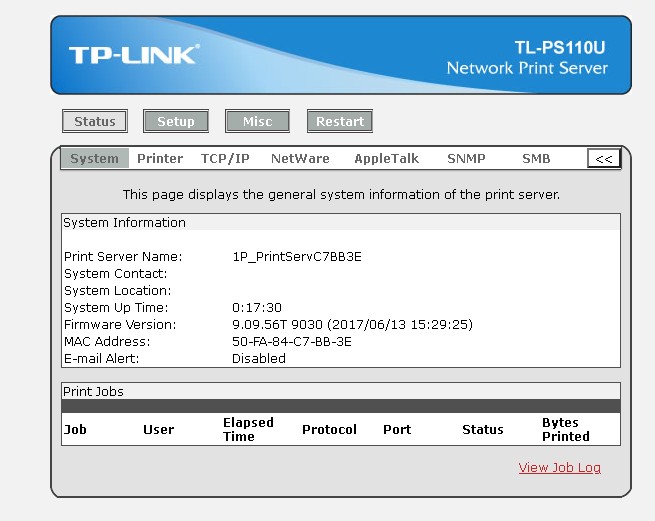This screenshot has width=655, height=521.
Task: Click the Elapsed Time column header
Action: pos(248,429)
